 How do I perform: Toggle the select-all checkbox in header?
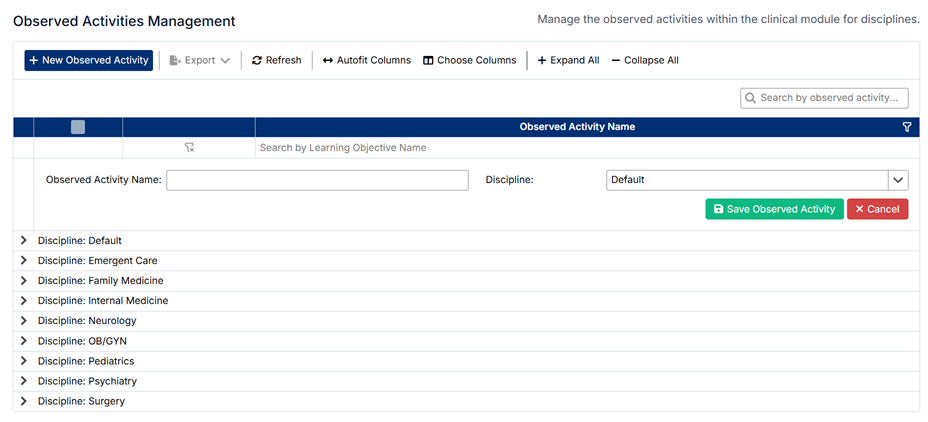78,127
